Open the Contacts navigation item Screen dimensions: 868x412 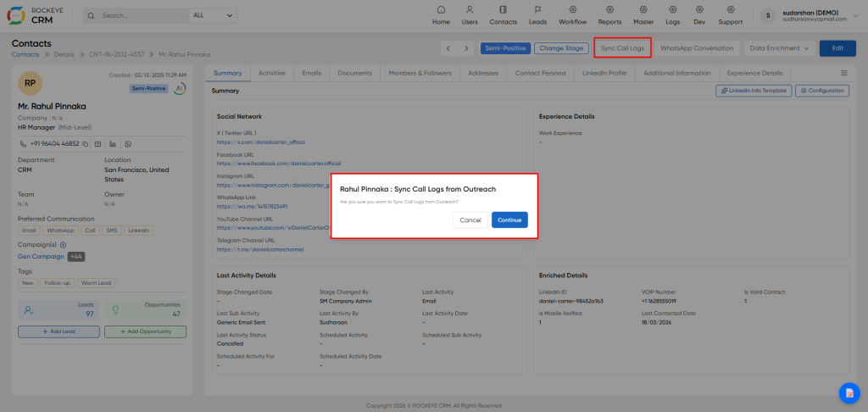point(503,15)
